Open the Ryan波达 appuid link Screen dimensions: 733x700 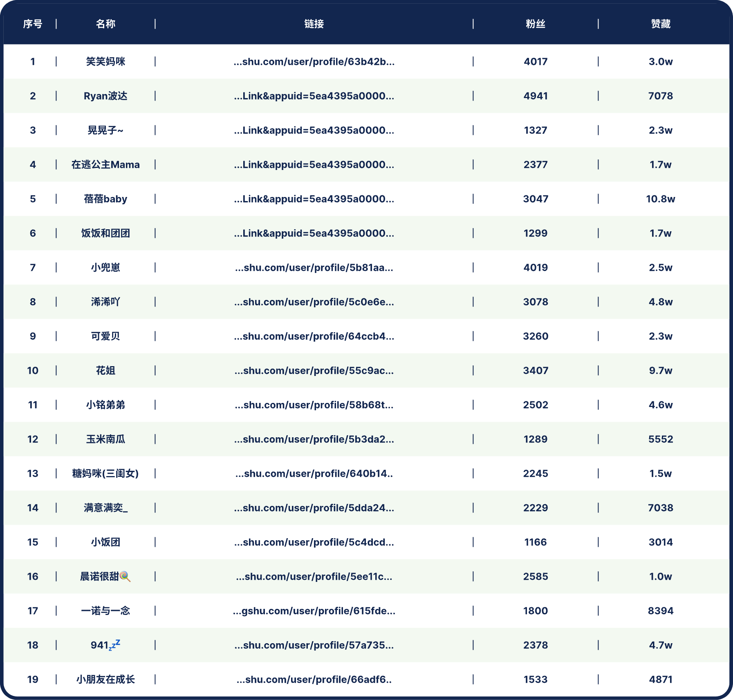pos(314,96)
